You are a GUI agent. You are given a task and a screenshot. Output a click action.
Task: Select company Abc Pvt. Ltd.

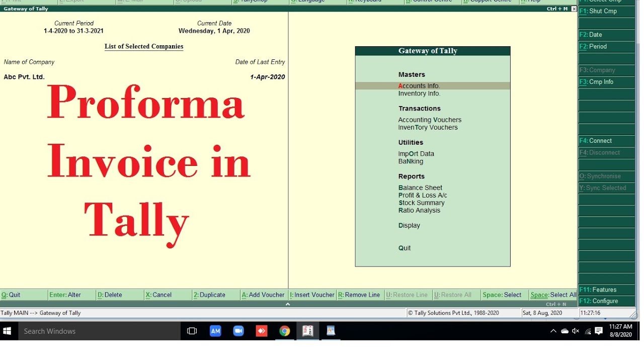[24, 77]
